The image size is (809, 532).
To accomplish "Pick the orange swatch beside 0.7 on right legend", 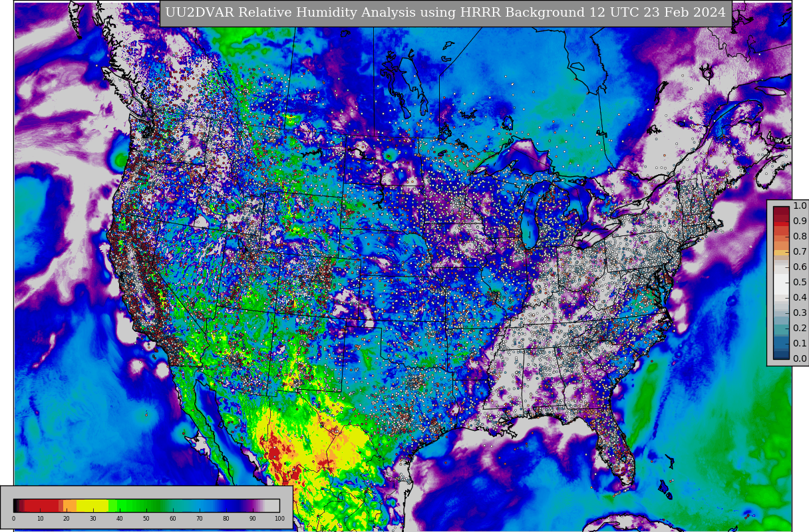I will [x=781, y=252].
